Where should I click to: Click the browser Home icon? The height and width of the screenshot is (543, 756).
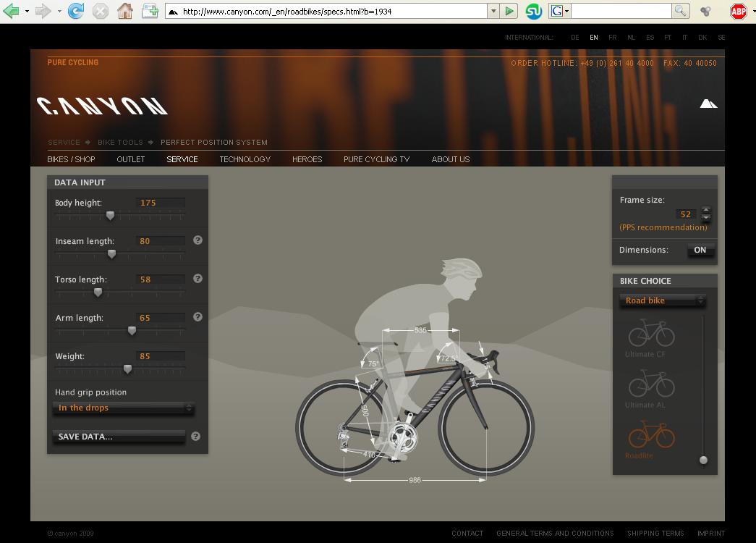pyautogui.click(x=125, y=11)
